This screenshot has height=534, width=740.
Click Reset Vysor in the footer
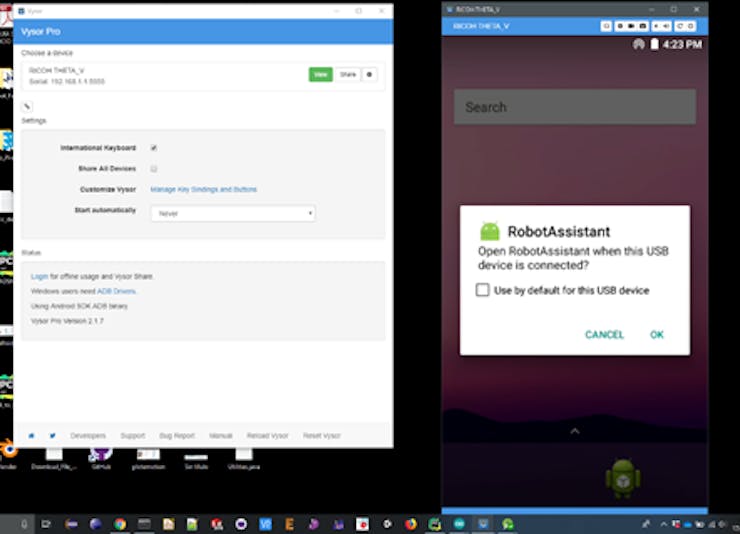[x=322, y=435]
